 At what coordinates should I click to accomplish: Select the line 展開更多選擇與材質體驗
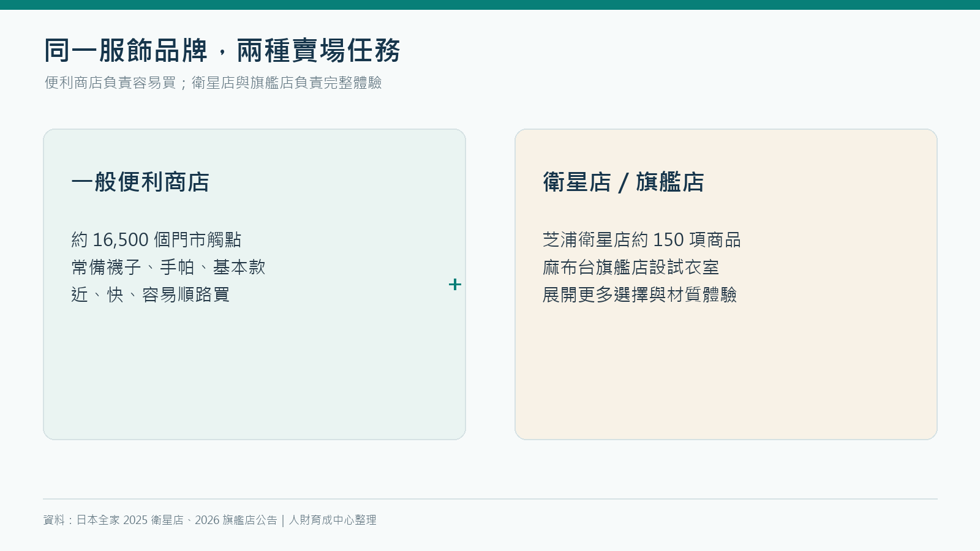(x=640, y=294)
